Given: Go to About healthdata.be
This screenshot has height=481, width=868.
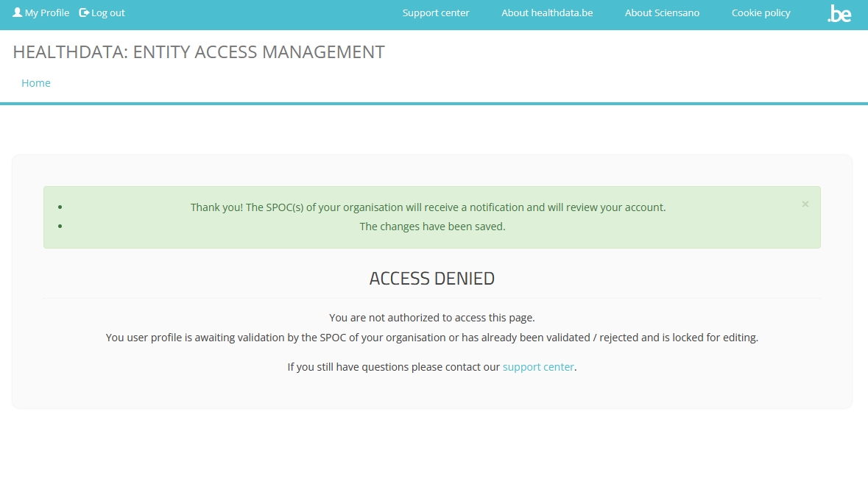Looking at the screenshot, I should tap(547, 13).
